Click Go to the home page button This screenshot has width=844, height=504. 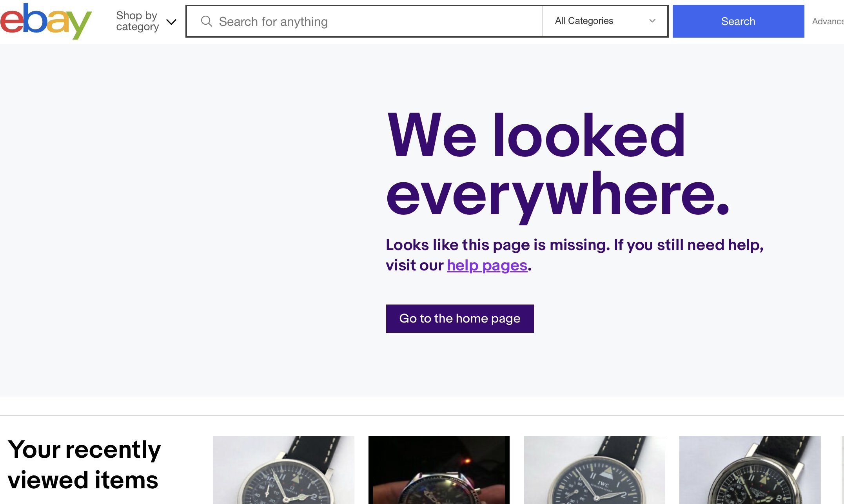click(460, 319)
